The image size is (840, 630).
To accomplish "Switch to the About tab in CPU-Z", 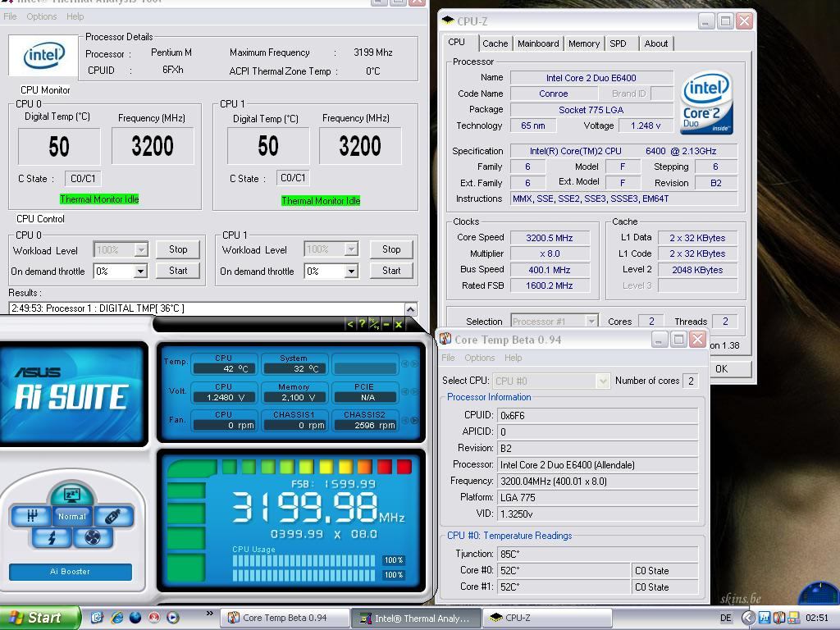I will (656, 43).
